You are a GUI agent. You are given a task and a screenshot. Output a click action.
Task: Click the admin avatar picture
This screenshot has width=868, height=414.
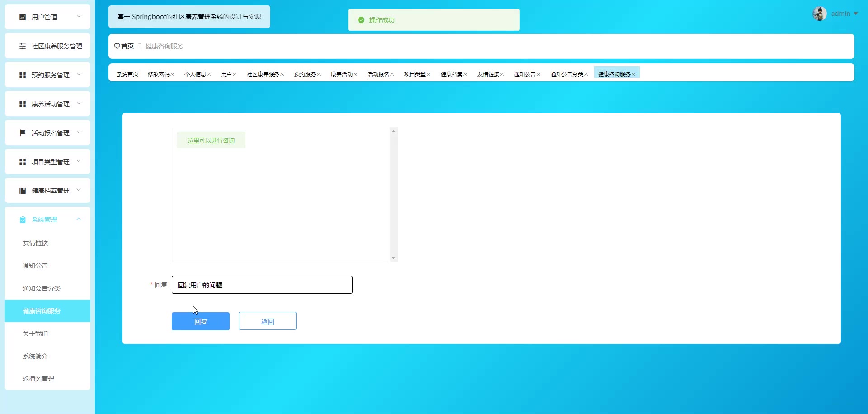[820, 14]
